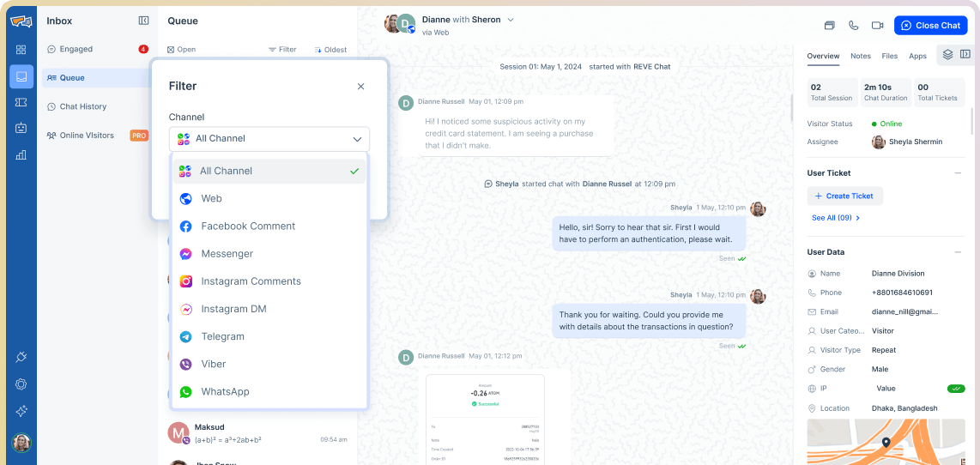Open the transaction receipt image in chat
The image size is (980, 465).
(x=485, y=420)
